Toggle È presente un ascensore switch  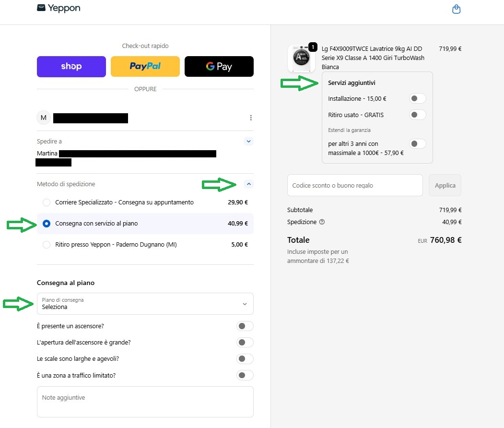point(245,326)
